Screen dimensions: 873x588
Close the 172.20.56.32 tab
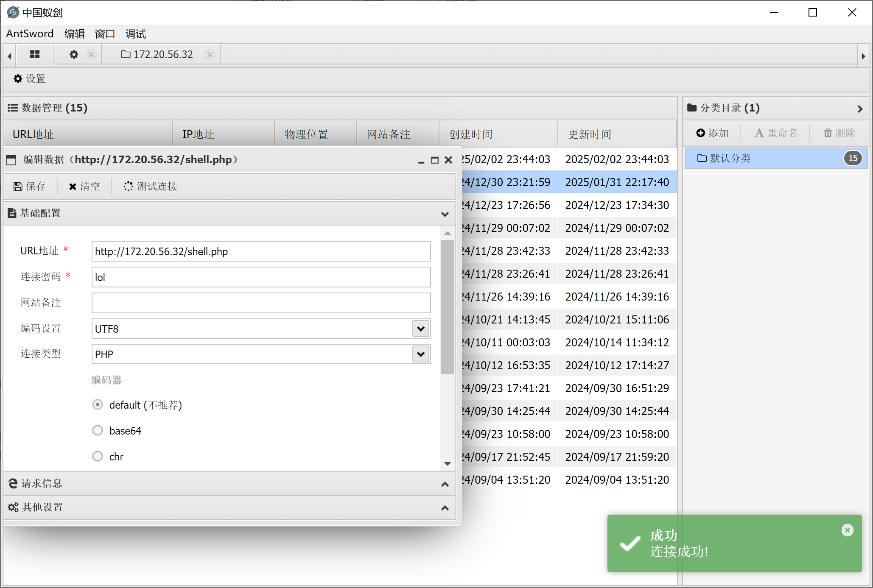click(210, 55)
